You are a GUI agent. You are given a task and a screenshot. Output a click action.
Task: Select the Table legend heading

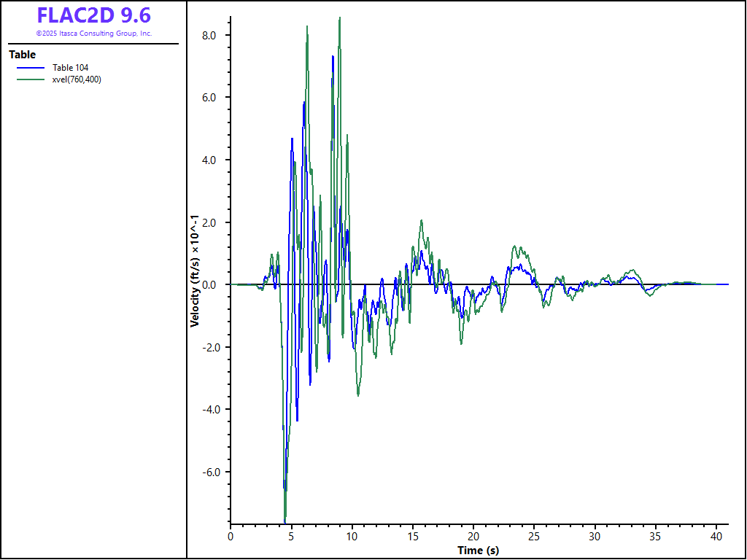click(x=22, y=55)
